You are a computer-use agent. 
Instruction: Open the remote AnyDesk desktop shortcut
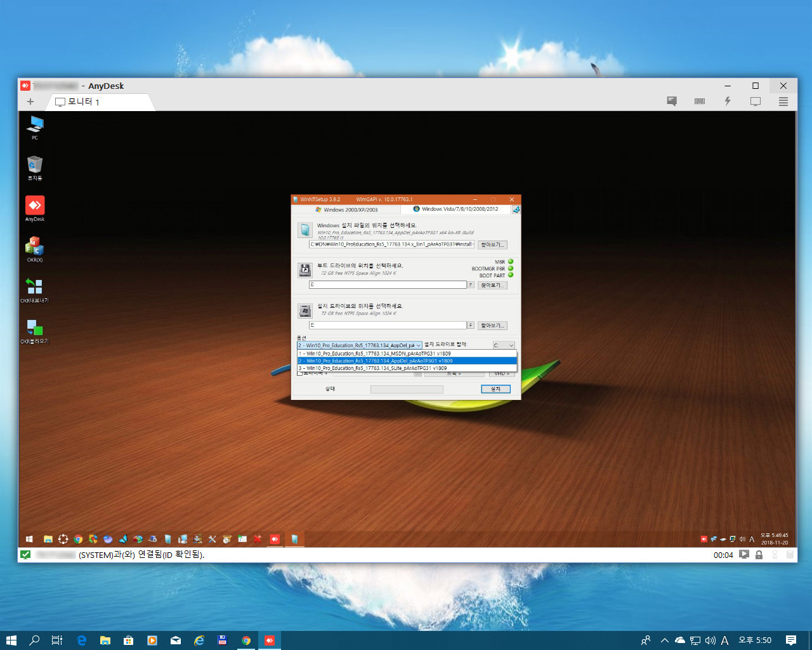[x=35, y=209]
